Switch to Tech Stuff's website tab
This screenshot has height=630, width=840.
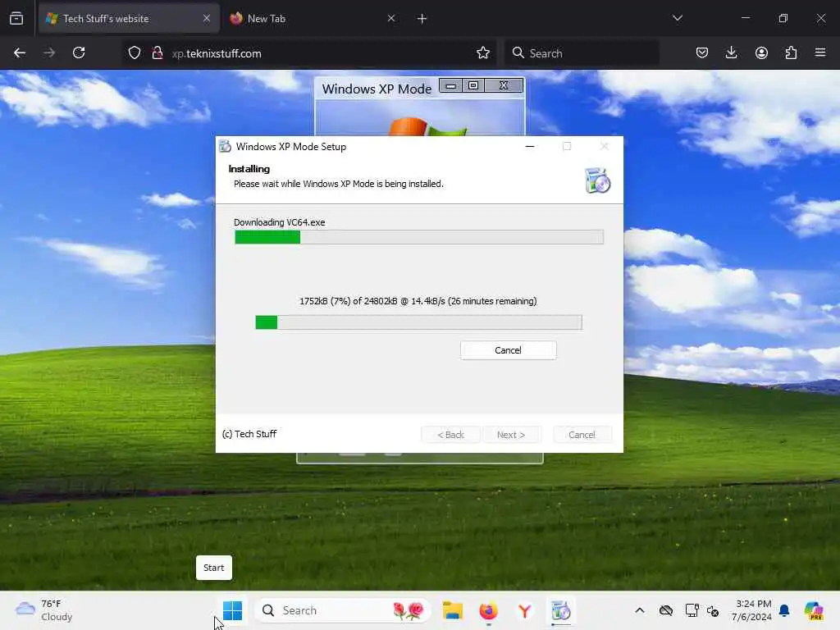point(129,19)
